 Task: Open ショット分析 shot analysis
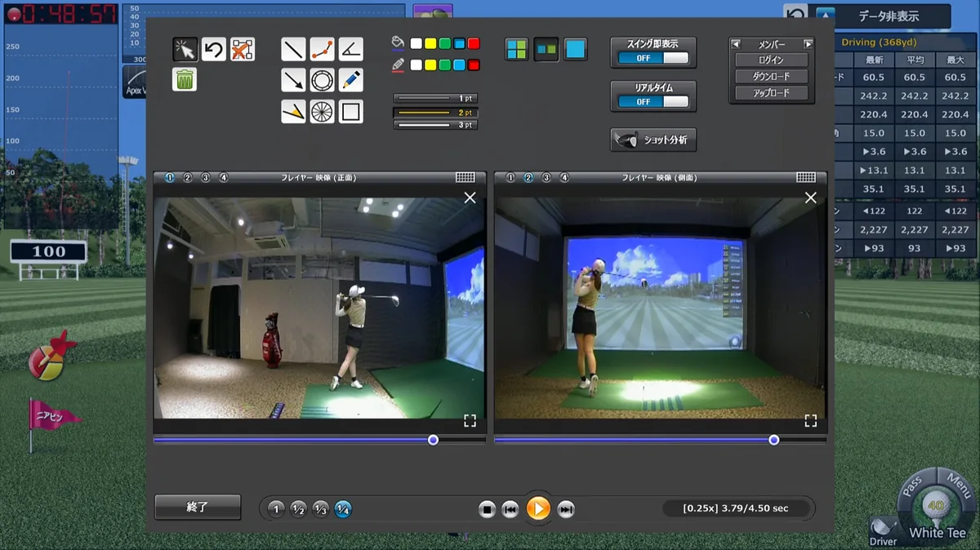click(653, 140)
